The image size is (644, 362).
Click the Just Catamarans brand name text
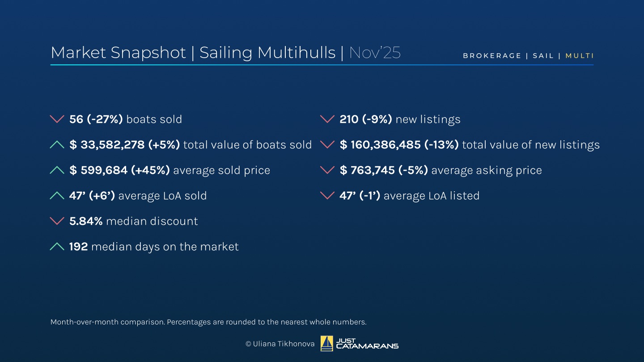(x=367, y=344)
